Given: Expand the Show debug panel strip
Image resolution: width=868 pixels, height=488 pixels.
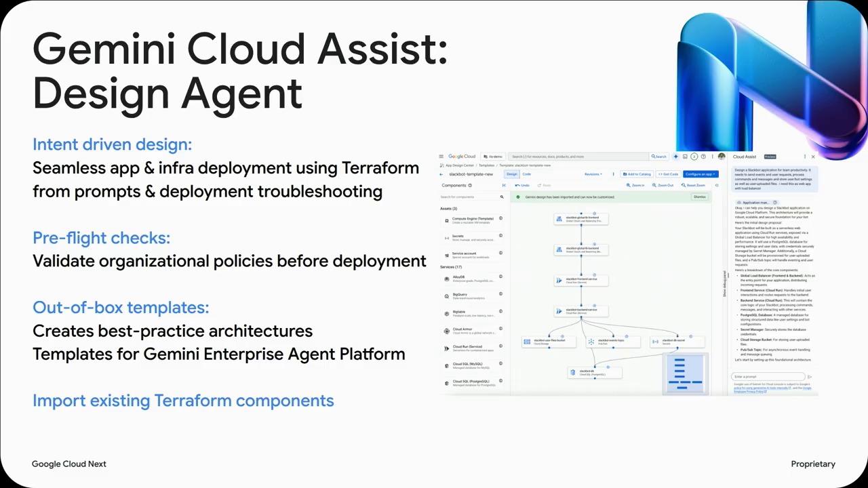Looking at the screenshot, I should coord(725,283).
